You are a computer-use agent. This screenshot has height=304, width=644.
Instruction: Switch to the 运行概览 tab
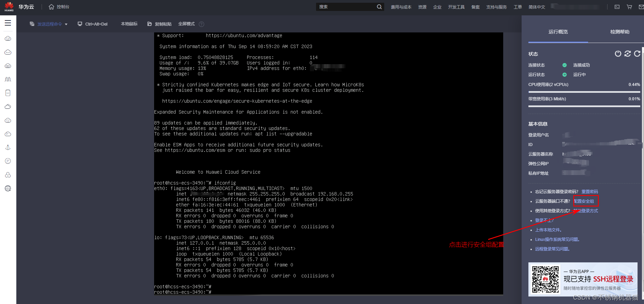(558, 32)
